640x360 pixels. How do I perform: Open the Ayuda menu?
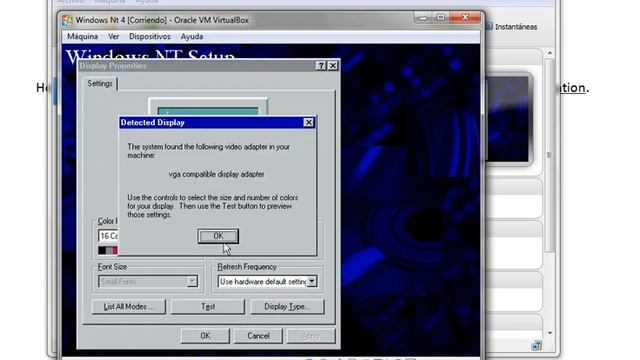[x=192, y=36]
